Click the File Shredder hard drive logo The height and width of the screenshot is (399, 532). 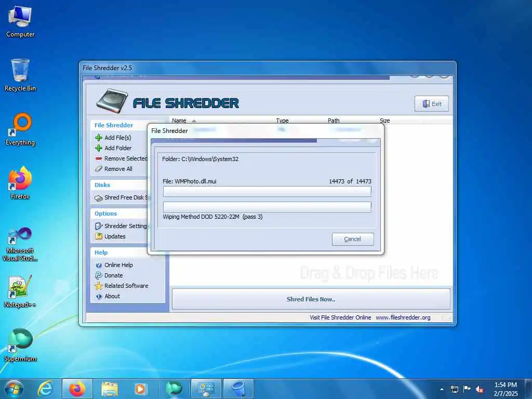(x=112, y=101)
